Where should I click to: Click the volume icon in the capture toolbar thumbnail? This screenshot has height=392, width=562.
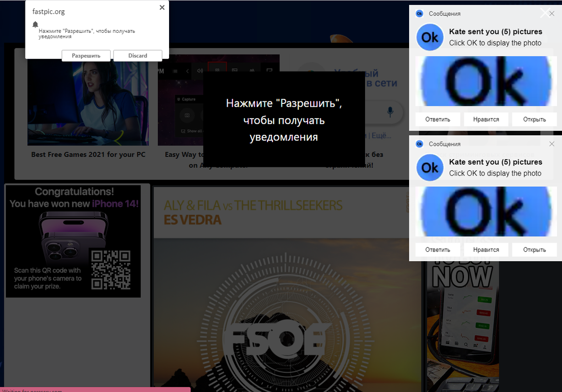[199, 71]
